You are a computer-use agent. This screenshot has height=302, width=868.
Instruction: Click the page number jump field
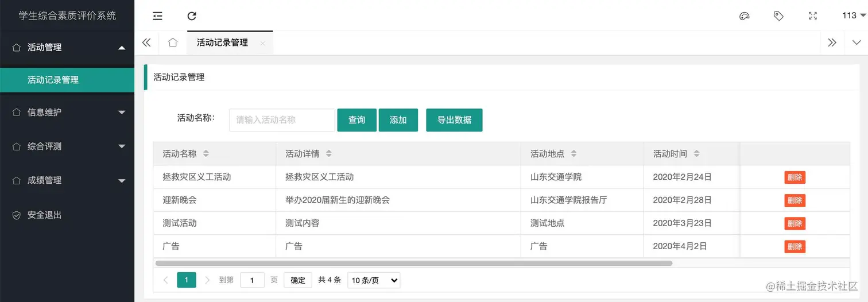[x=252, y=280]
